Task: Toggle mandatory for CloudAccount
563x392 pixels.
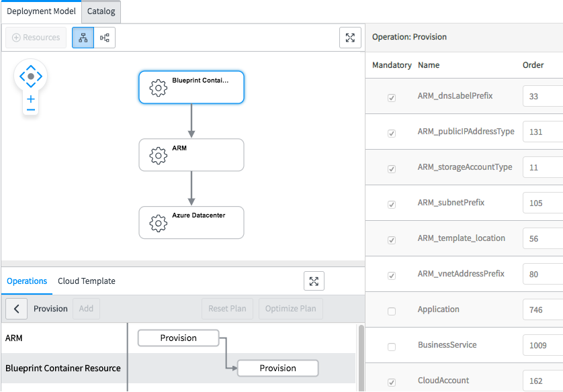Action: coord(392,383)
